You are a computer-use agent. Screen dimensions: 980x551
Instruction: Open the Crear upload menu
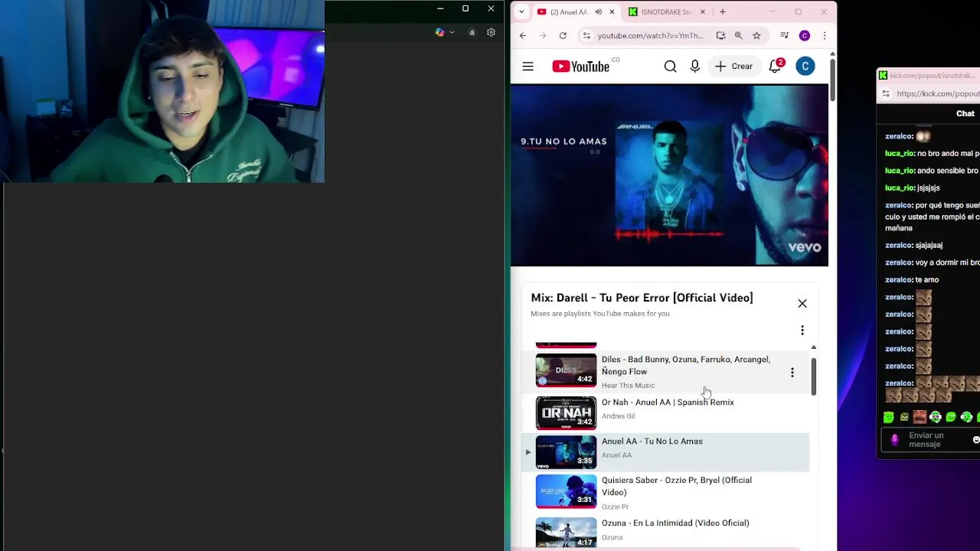click(x=733, y=67)
